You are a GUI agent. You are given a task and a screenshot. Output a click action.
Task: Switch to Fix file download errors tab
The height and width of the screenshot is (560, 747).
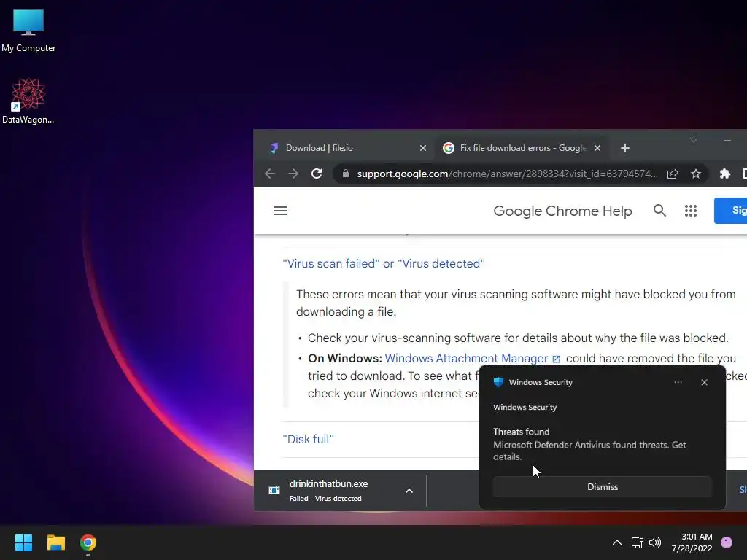click(x=522, y=148)
